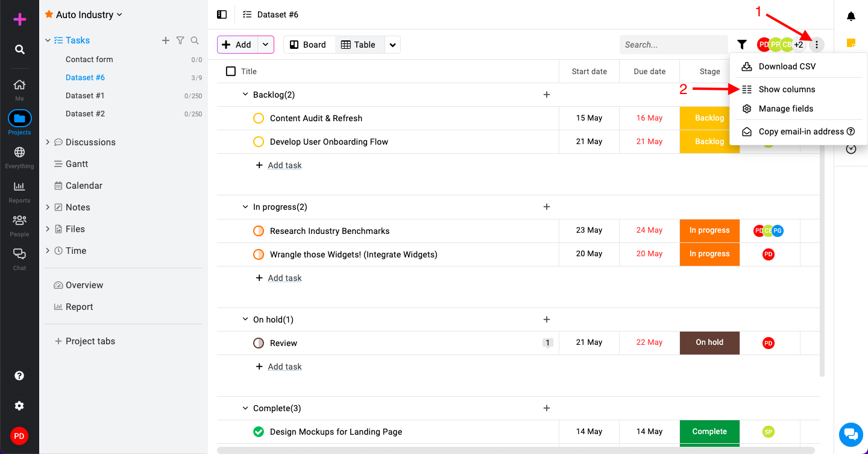The width and height of the screenshot is (868, 454).
Task: Open Gantt in the project sidebar
Action: (x=77, y=164)
